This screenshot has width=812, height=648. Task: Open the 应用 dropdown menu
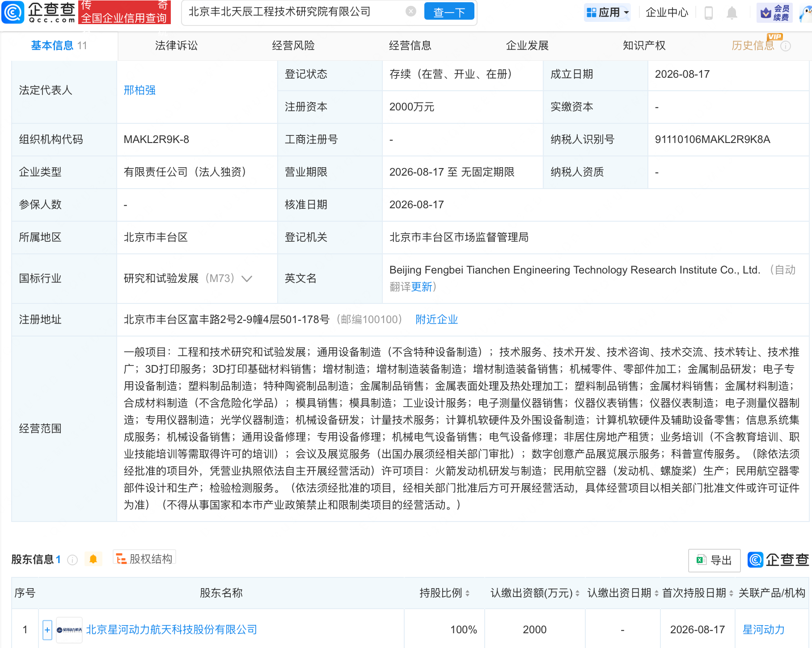tap(608, 13)
